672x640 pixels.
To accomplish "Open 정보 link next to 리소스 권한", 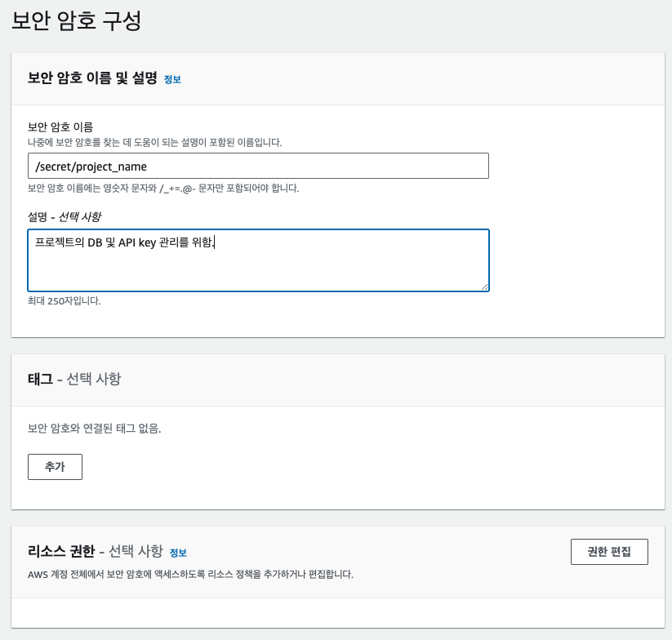I will click(178, 553).
